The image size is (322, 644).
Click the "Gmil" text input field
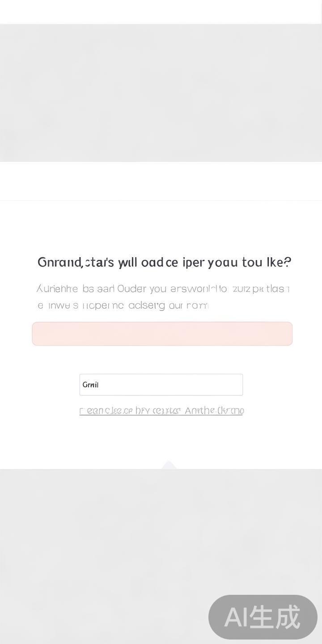(161, 385)
